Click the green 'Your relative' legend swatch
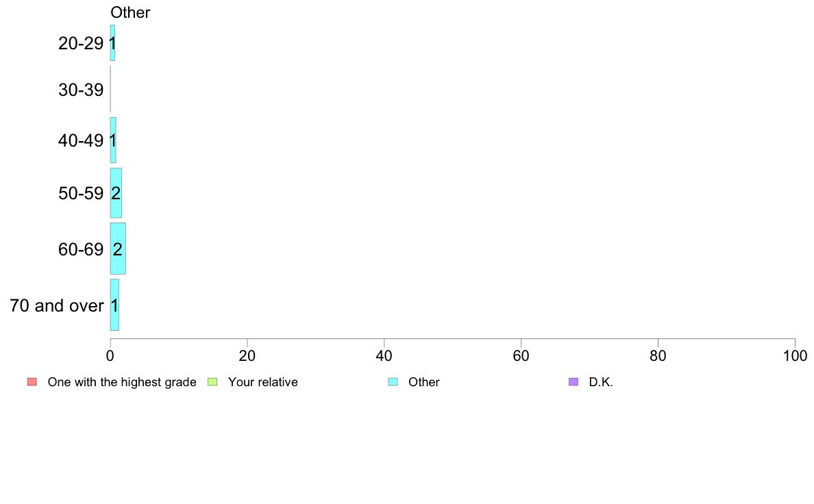 click(x=212, y=382)
